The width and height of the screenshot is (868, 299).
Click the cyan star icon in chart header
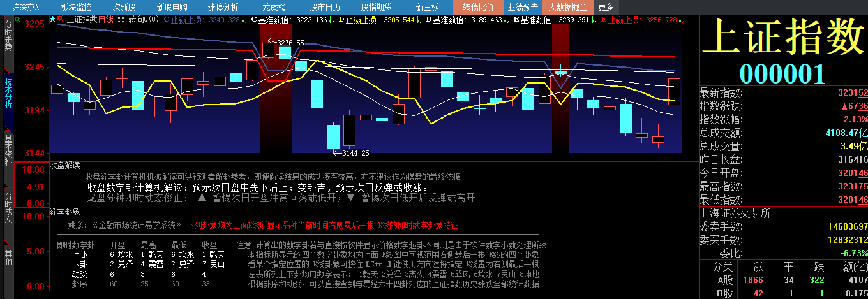click(52, 19)
